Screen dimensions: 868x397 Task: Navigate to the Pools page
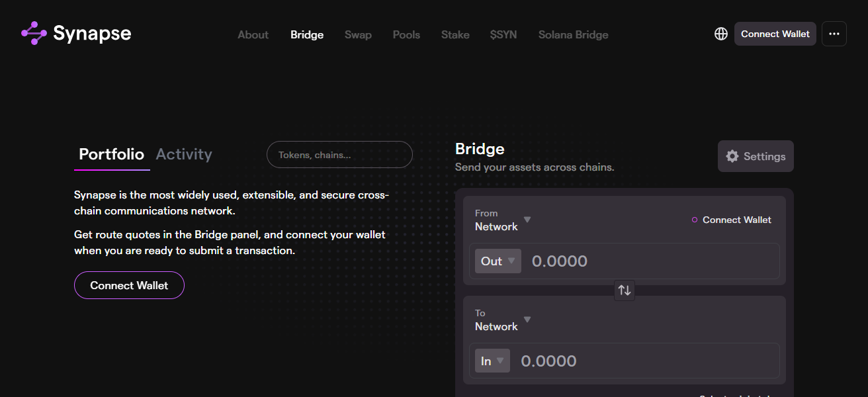pos(406,34)
